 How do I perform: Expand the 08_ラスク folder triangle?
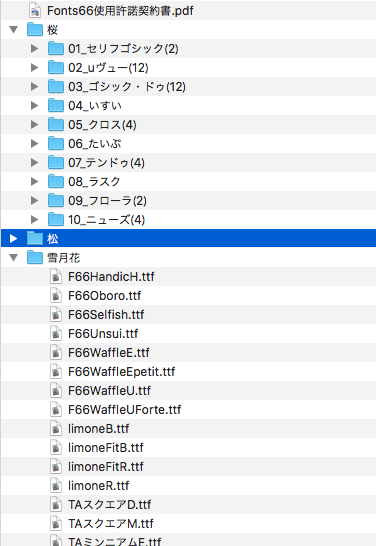[x=34, y=181]
